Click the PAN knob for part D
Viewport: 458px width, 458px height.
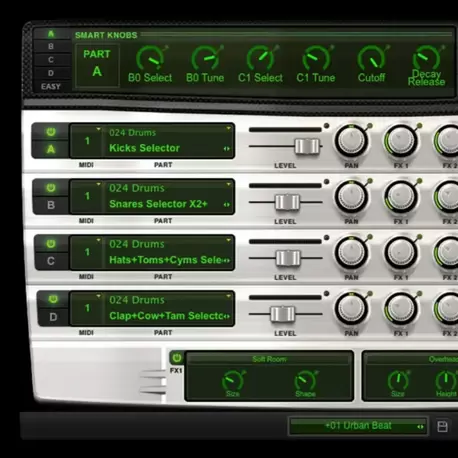pyautogui.click(x=351, y=309)
